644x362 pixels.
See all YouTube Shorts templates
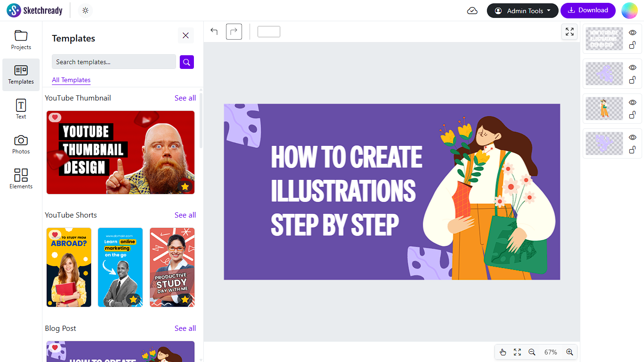185,215
